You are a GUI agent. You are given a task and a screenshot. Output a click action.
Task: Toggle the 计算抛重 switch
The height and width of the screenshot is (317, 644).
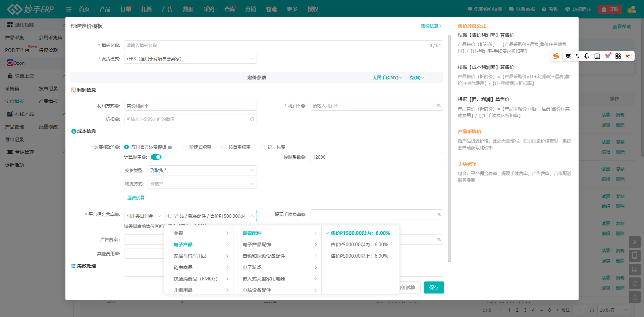(156, 157)
